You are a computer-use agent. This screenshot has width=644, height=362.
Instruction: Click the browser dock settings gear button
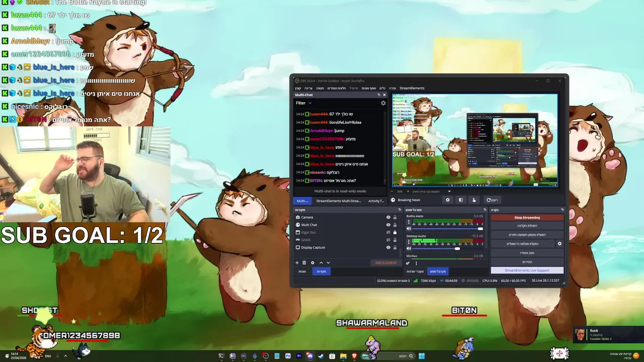click(447, 200)
